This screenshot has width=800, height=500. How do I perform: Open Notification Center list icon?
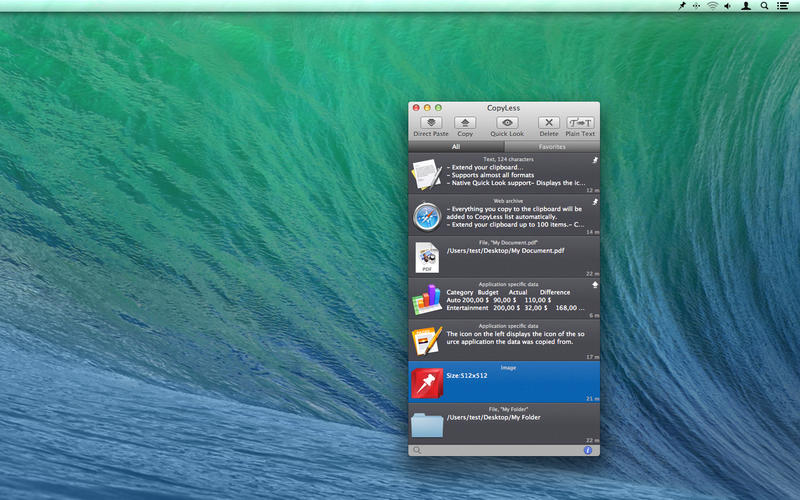pyautogui.click(x=782, y=6)
